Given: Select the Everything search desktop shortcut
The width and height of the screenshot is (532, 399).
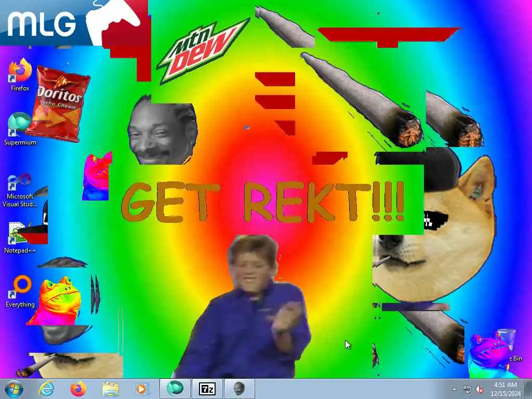Looking at the screenshot, I should coord(20,292).
